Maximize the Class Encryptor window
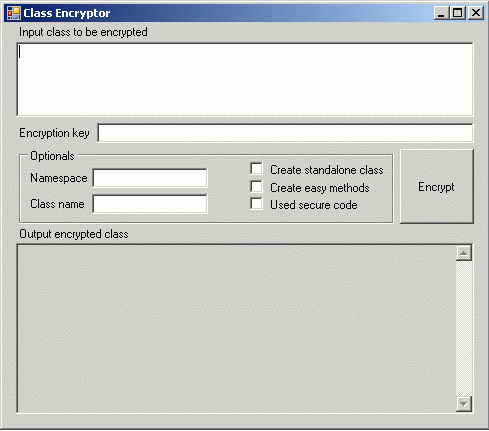This screenshot has height=431, width=489. coord(458,13)
